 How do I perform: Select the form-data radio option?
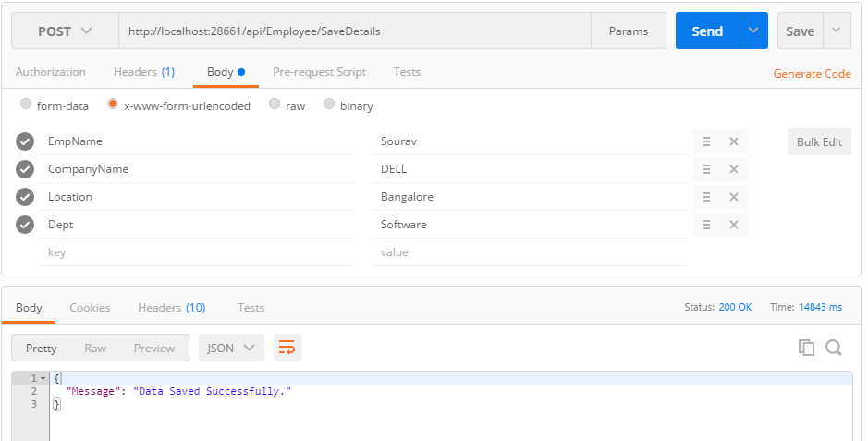(x=26, y=105)
